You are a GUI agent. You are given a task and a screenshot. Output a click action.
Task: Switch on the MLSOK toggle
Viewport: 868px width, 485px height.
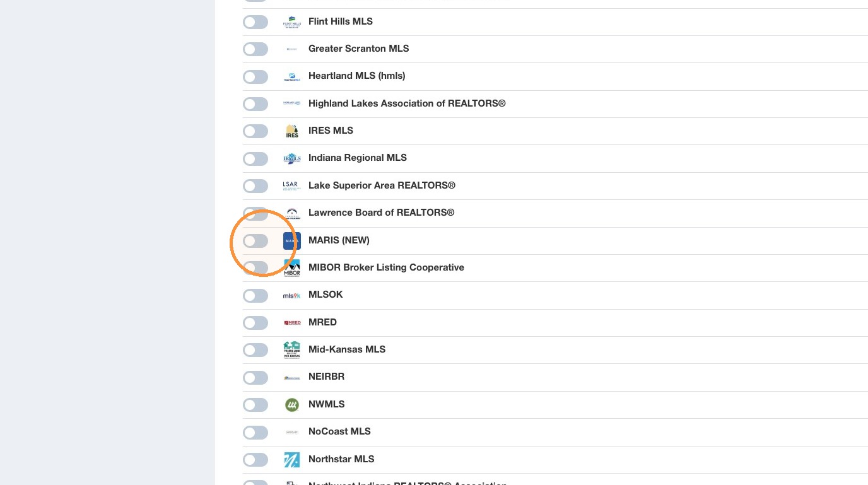coord(255,296)
